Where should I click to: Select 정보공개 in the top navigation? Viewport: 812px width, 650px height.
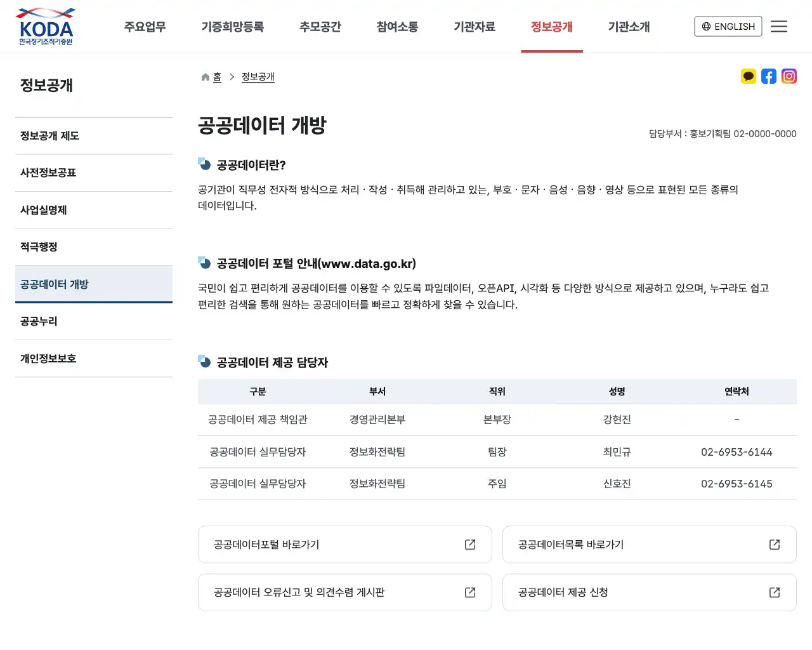click(x=552, y=27)
